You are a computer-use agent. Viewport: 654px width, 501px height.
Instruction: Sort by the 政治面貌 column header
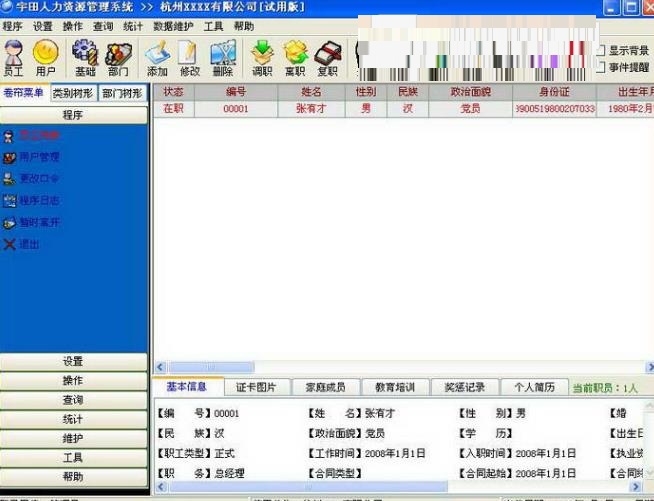point(470,92)
